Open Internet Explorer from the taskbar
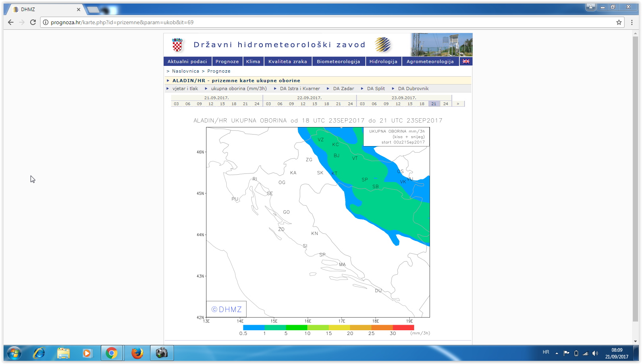642x364 pixels. click(x=39, y=352)
